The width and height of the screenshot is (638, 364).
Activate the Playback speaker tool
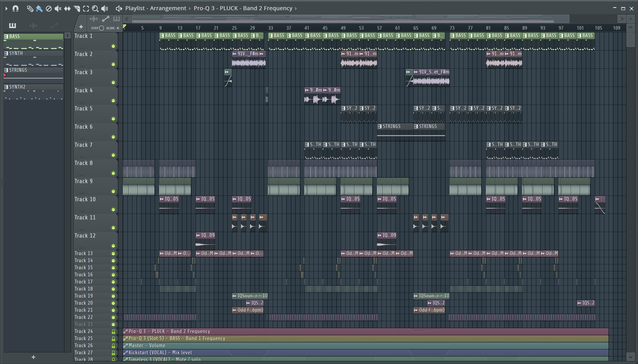105,9
